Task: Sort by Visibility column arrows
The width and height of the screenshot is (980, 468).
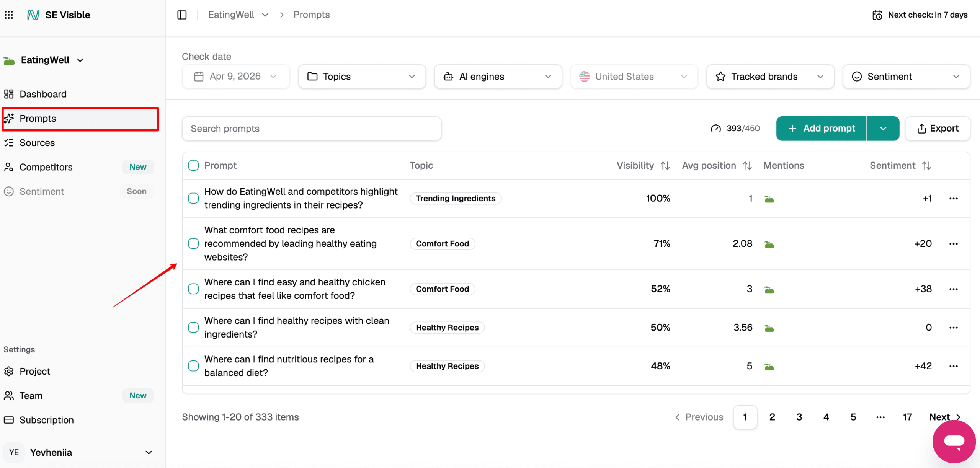Action: pos(665,166)
